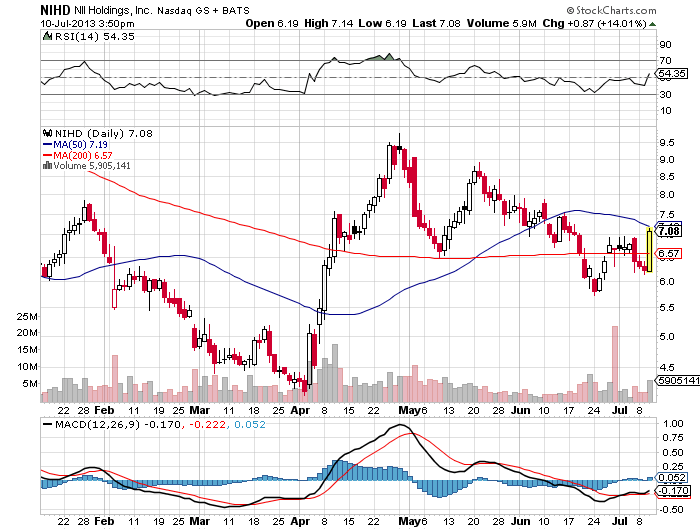Click the May label on price chart axis
This screenshot has width=700, height=530.
(409, 410)
